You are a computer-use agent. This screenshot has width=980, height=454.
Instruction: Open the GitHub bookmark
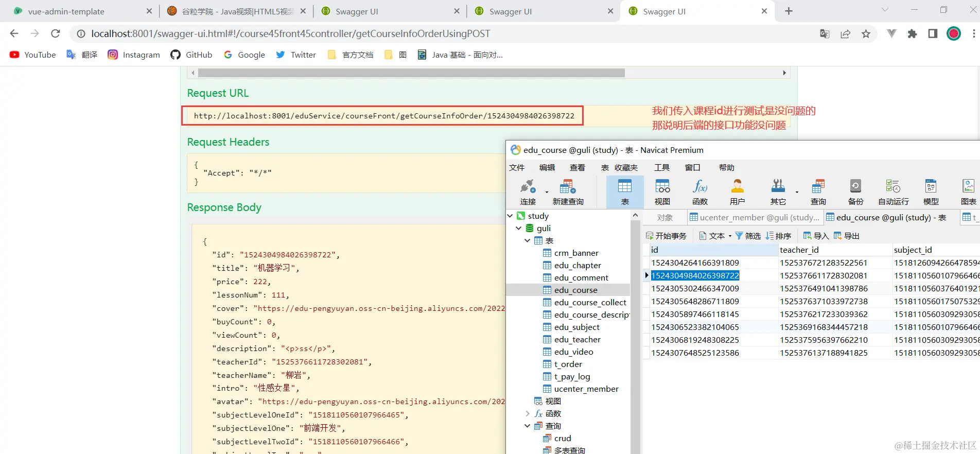pyautogui.click(x=191, y=55)
